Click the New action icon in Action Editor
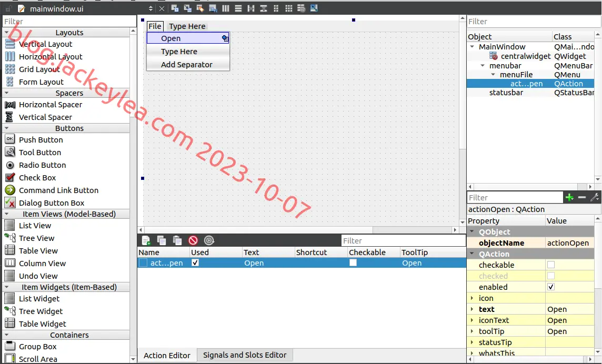Image resolution: width=602 pixels, height=364 pixels. pyautogui.click(x=146, y=241)
